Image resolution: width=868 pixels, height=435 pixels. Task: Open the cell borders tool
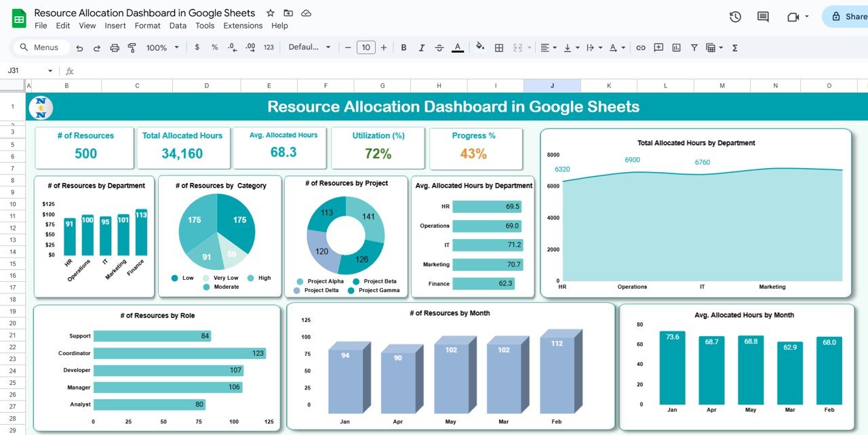[499, 47]
